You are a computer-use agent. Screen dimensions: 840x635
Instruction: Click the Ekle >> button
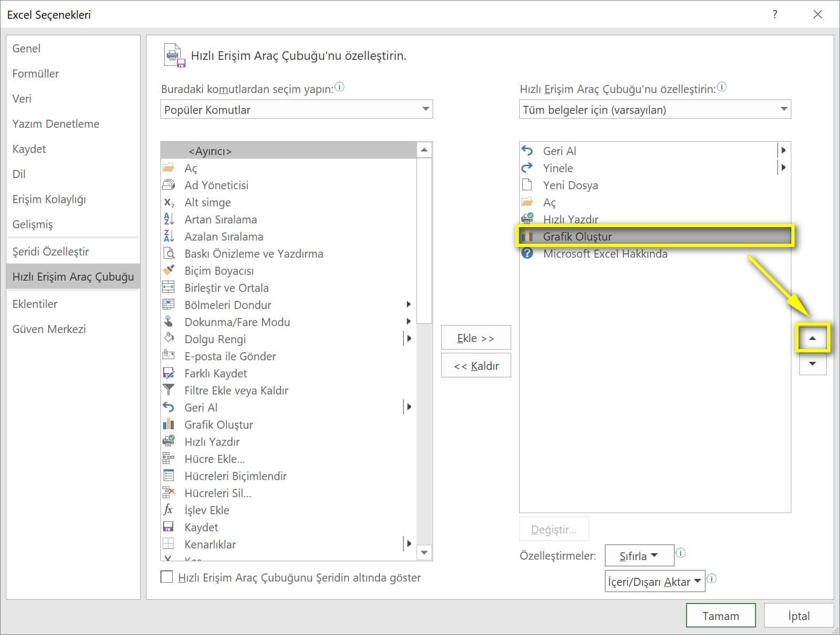pyautogui.click(x=476, y=338)
